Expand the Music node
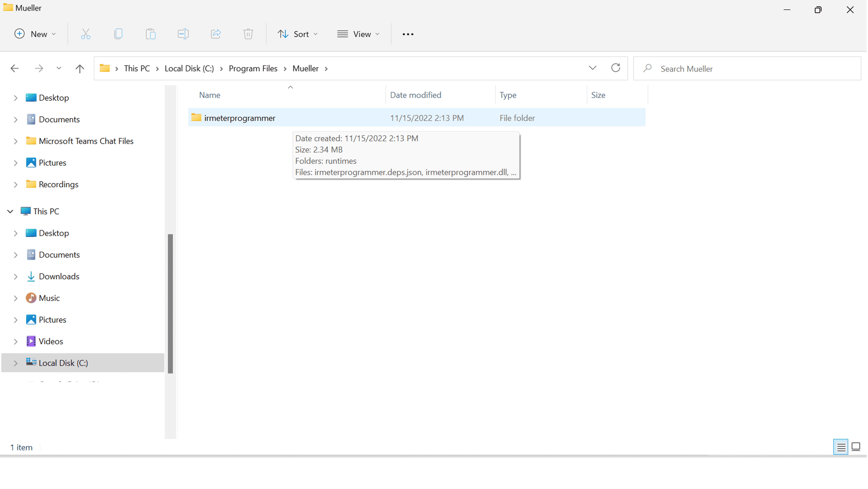Screen dimensions: 868x489 coord(15,298)
